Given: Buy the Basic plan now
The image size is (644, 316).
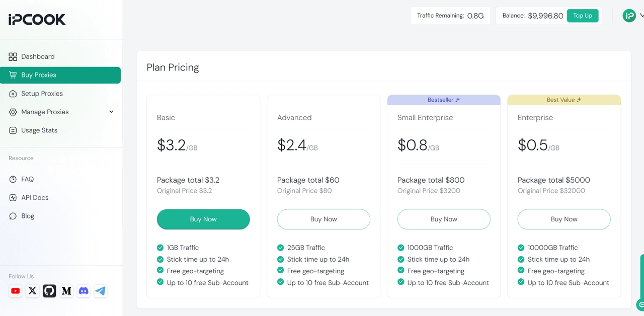Looking at the screenshot, I should click(203, 219).
